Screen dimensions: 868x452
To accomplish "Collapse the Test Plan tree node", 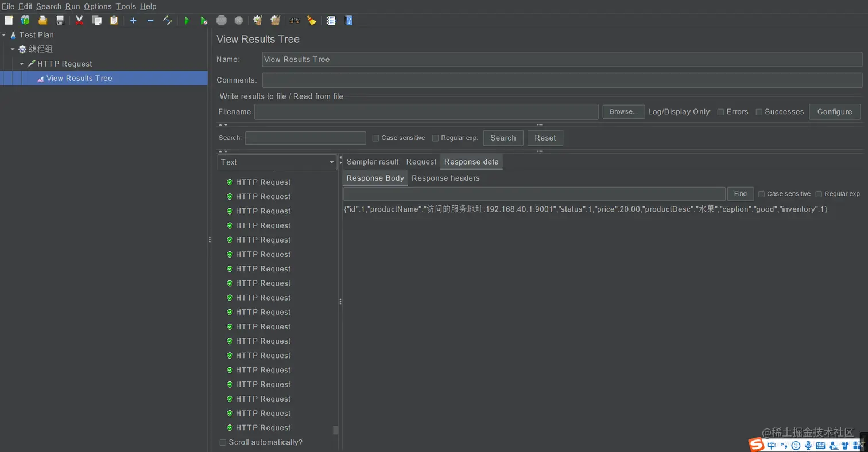I will coord(4,35).
